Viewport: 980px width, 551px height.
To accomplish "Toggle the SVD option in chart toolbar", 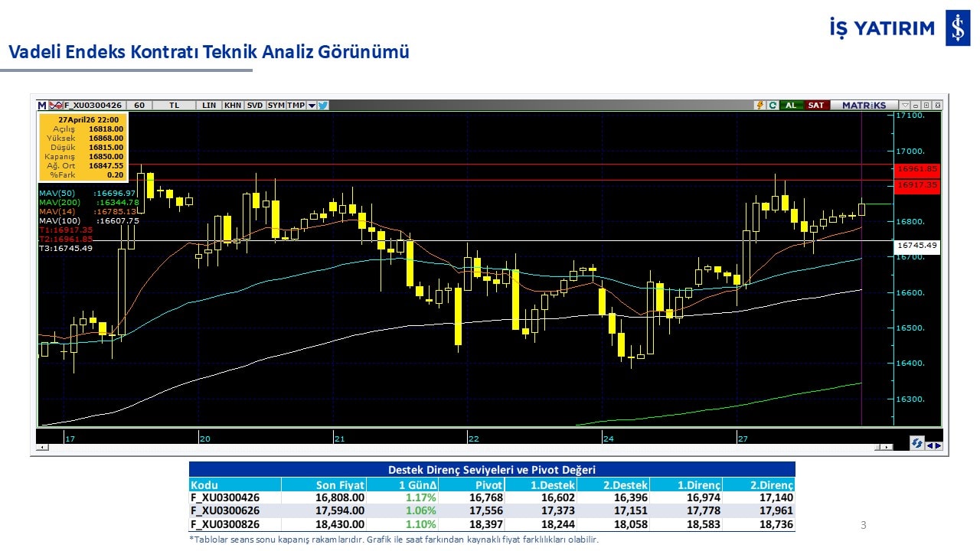I will pos(255,106).
